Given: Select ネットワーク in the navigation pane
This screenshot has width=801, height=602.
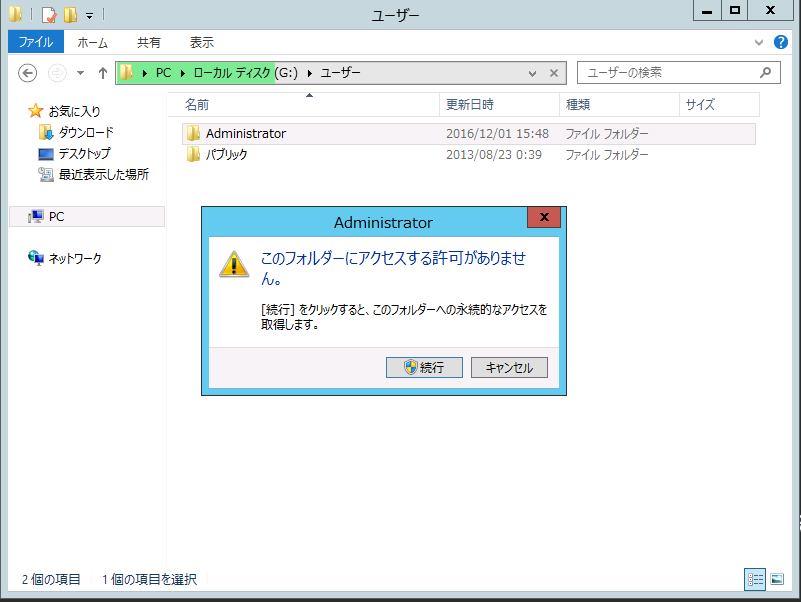Looking at the screenshot, I should 76,258.
